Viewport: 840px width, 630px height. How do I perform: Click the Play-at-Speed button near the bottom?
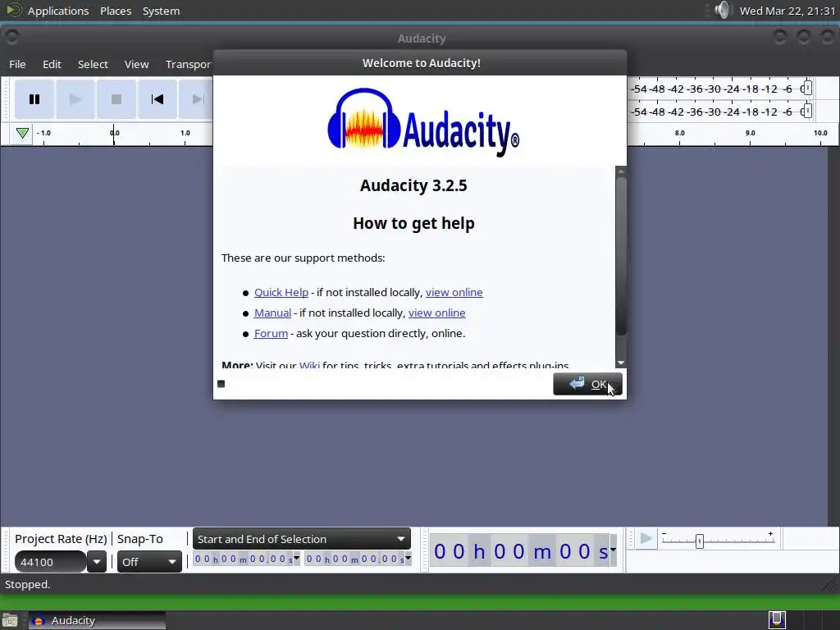click(646, 538)
